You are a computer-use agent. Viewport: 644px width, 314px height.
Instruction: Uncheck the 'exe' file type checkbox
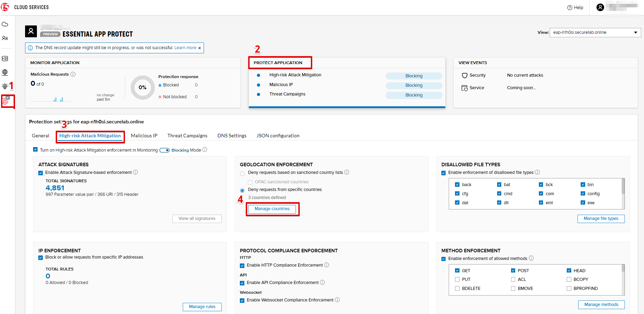(583, 202)
